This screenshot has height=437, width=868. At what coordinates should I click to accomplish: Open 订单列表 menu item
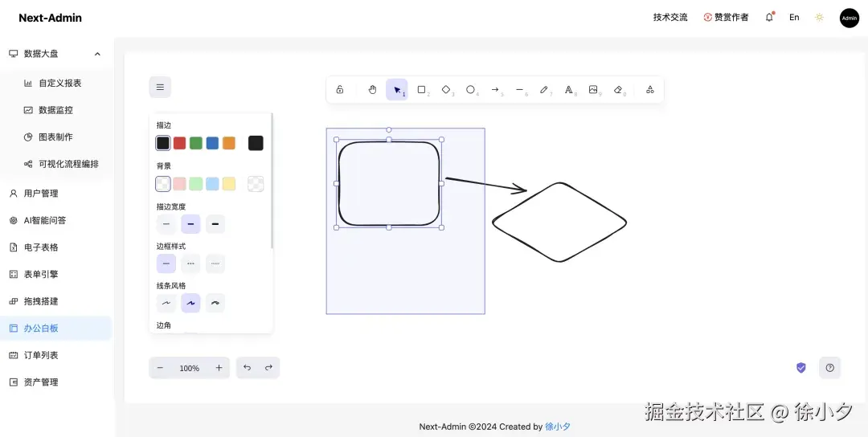(56, 355)
